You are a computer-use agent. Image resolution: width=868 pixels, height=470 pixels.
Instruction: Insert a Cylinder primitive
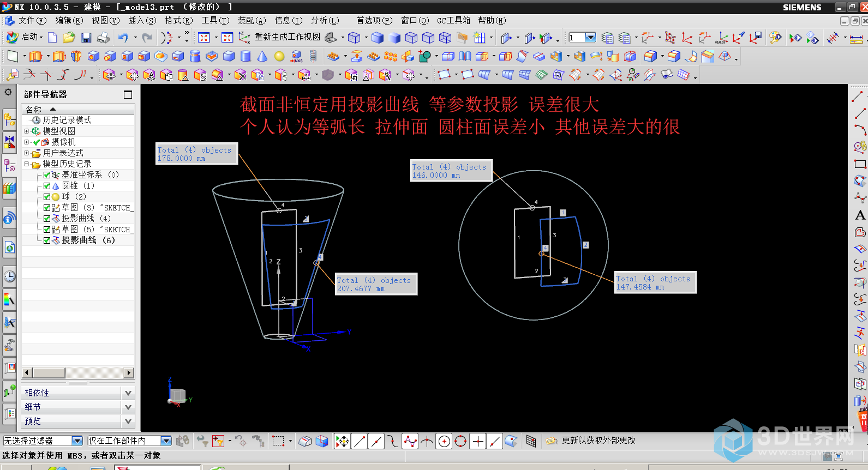(x=246, y=56)
